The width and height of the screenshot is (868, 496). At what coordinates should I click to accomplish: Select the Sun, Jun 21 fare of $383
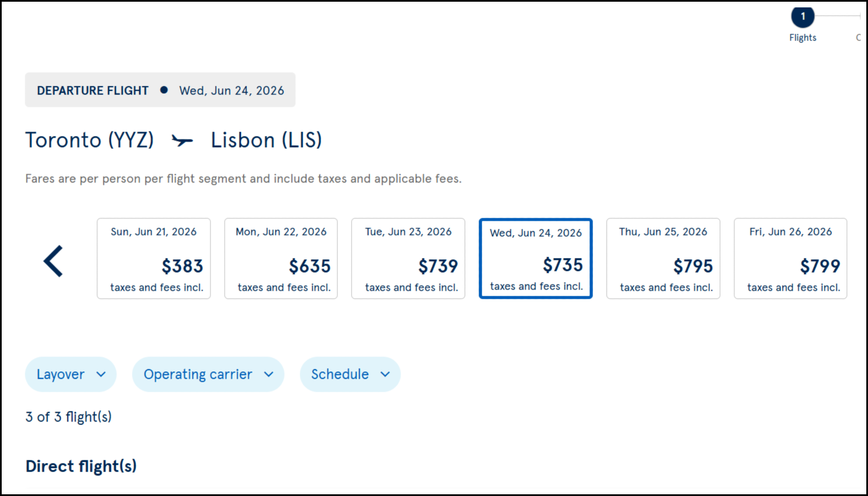(154, 258)
